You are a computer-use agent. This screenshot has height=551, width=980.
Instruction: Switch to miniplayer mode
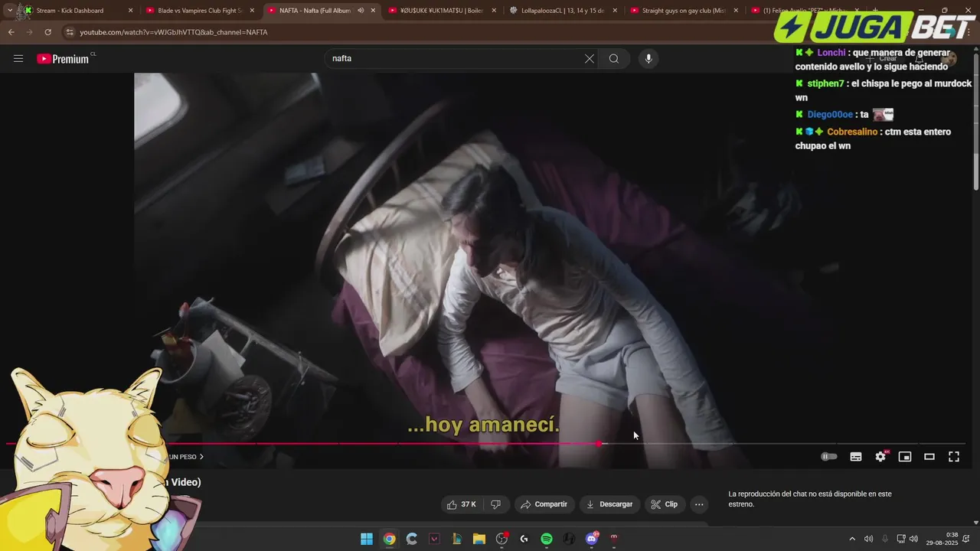pyautogui.click(x=905, y=457)
